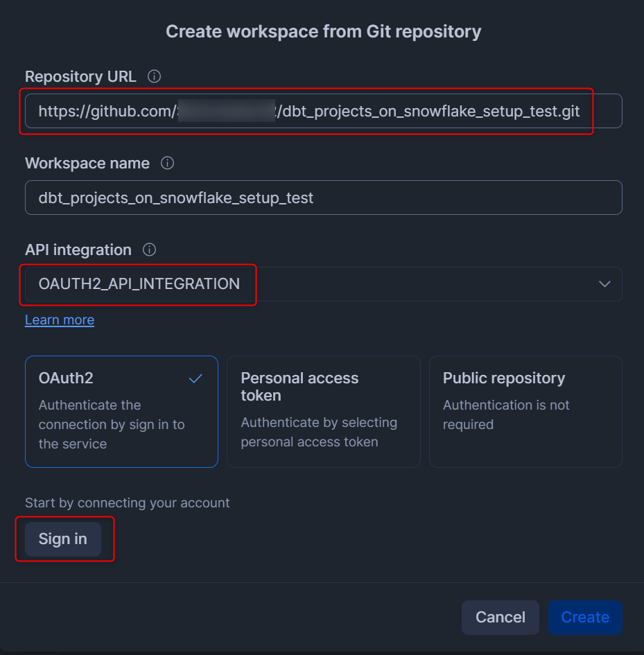Click the info icon beside API integration
The height and width of the screenshot is (655, 644).
(x=149, y=250)
